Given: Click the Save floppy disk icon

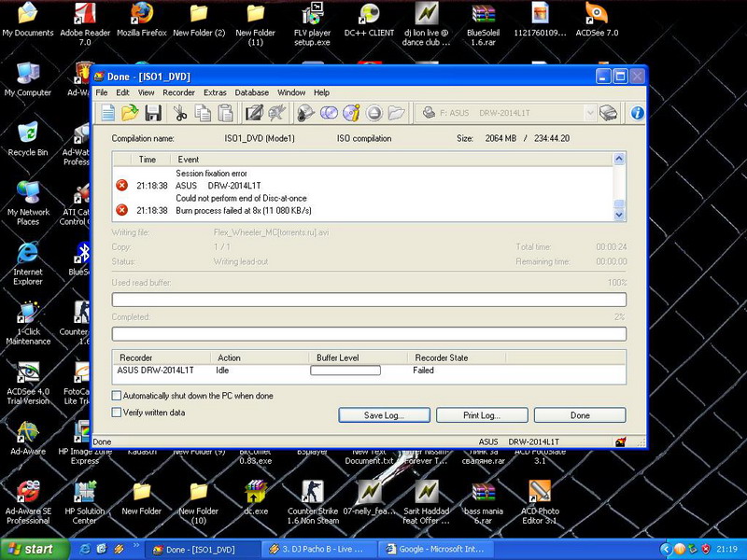Looking at the screenshot, I should [x=153, y=113].
